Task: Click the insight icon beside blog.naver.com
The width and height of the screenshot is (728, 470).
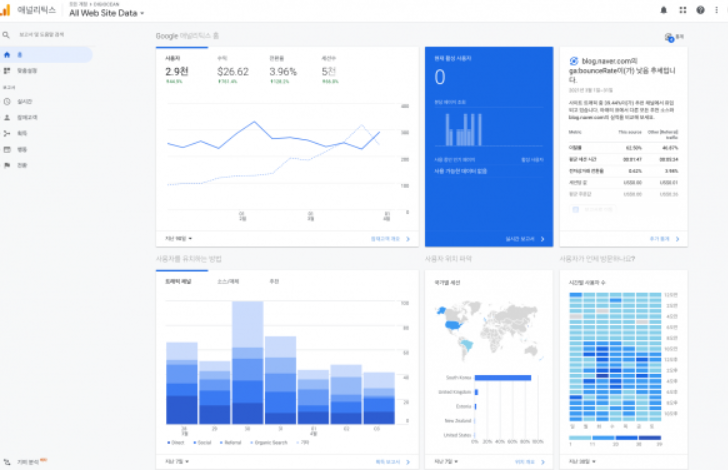Action: (x=574, y=61)
